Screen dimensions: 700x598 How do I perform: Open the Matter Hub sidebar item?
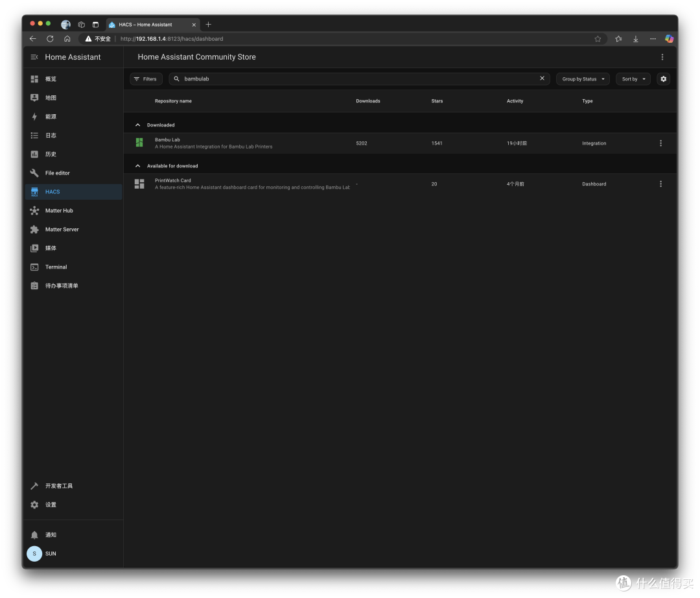[73, 210]
